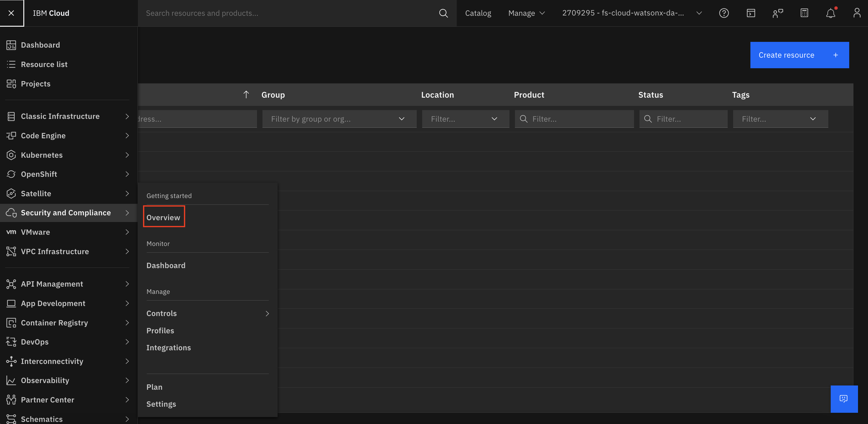Sort by the ascending arrow column header

click(246, 95)
